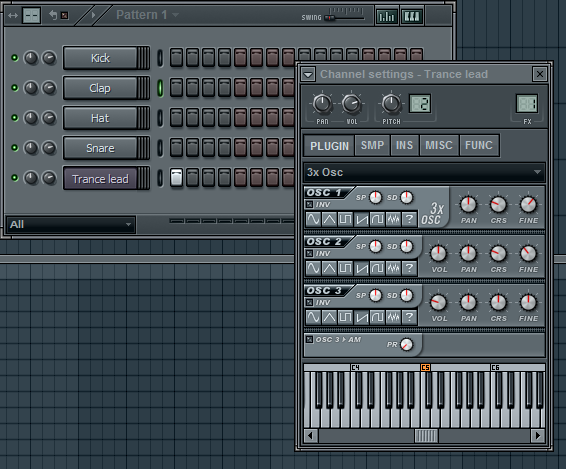Image resolution: width=566 pixels, height=469 pixels.
Task: Select saw wave shape for OSC 3
Action: tap(361, 317)
